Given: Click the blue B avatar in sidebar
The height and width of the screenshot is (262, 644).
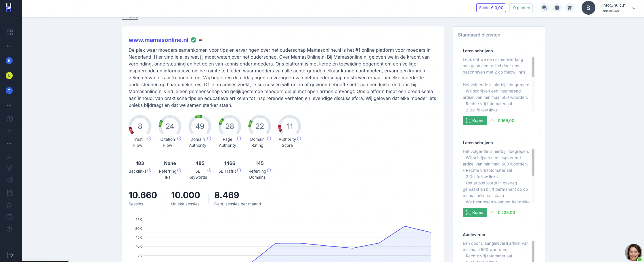Looking at the screenshot, I should (9, 61).
